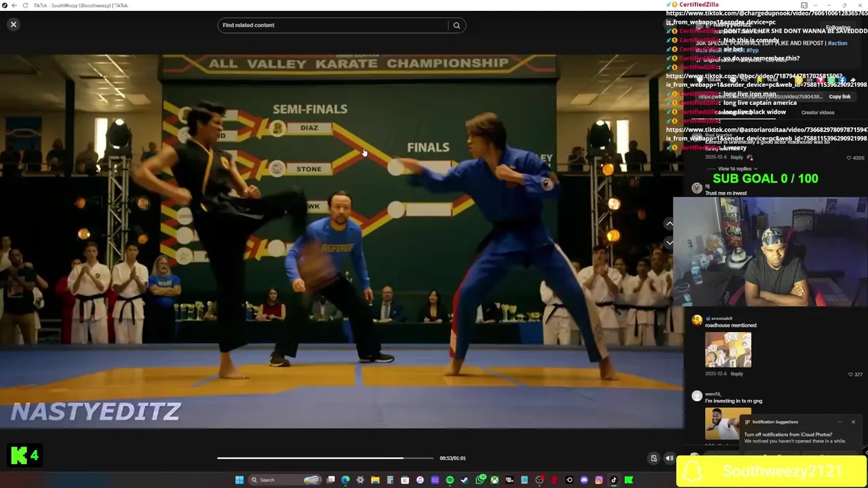Go to next video with down chevron
The width and height of the screenshot is (868, 488).
669,242
